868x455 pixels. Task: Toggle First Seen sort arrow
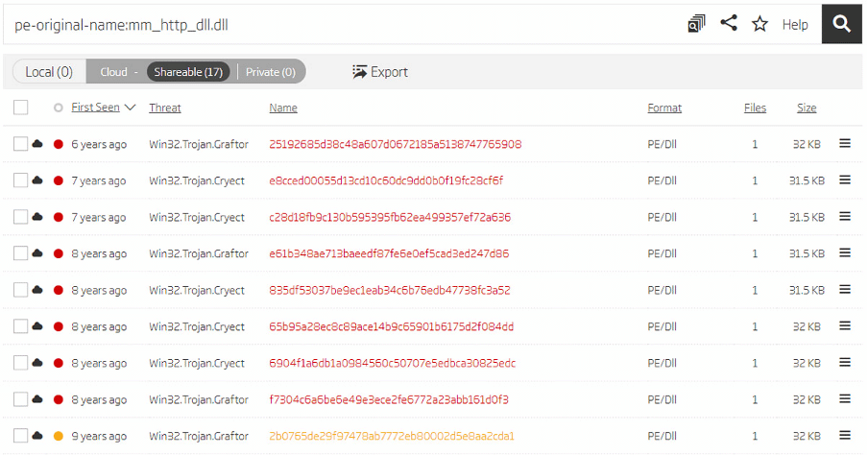[130, 108]
